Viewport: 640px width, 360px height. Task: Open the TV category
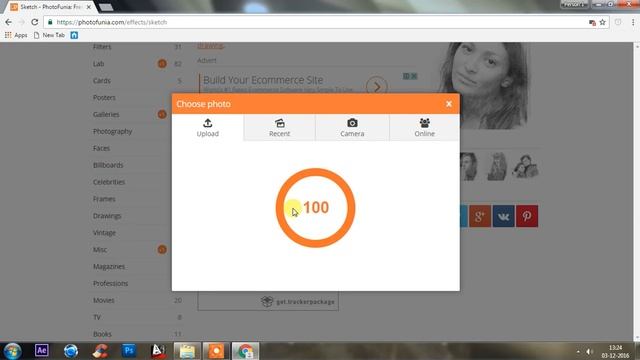click(97, 317)
